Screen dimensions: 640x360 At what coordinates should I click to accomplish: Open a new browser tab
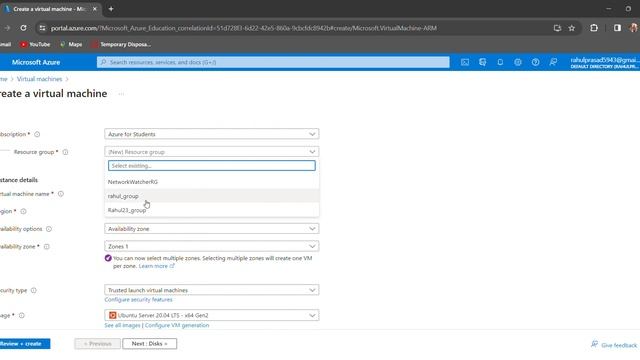point(111,9)
